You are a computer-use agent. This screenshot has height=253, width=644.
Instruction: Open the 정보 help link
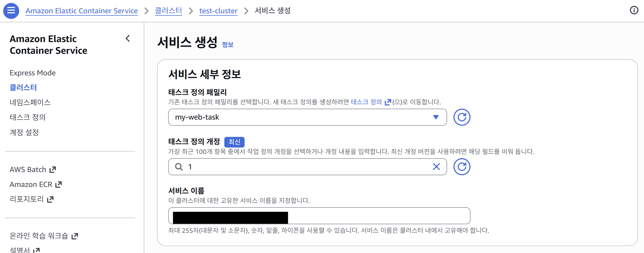point(228,44)
